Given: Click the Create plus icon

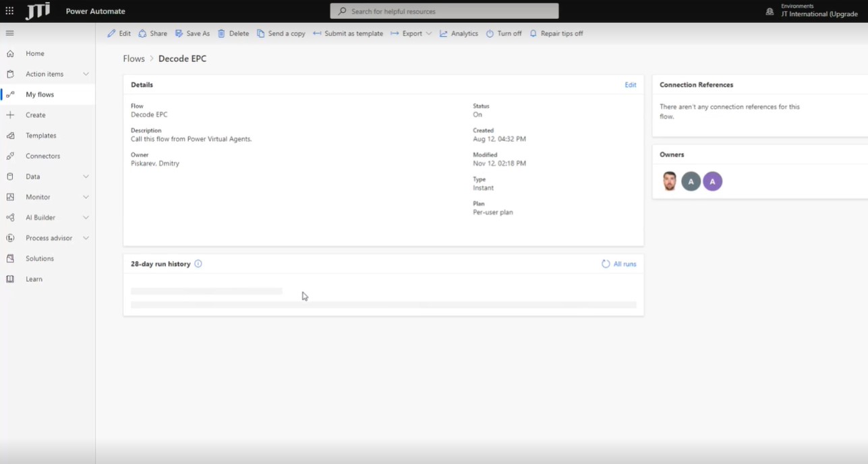Looking at the screenshot, I should [x=10, y=115].
